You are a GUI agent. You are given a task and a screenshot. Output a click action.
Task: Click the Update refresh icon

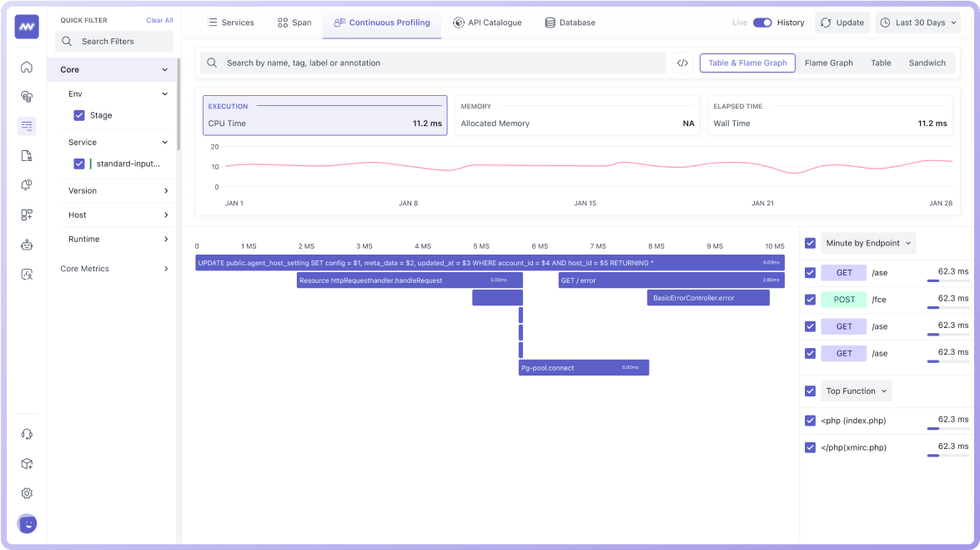(826, 23)
